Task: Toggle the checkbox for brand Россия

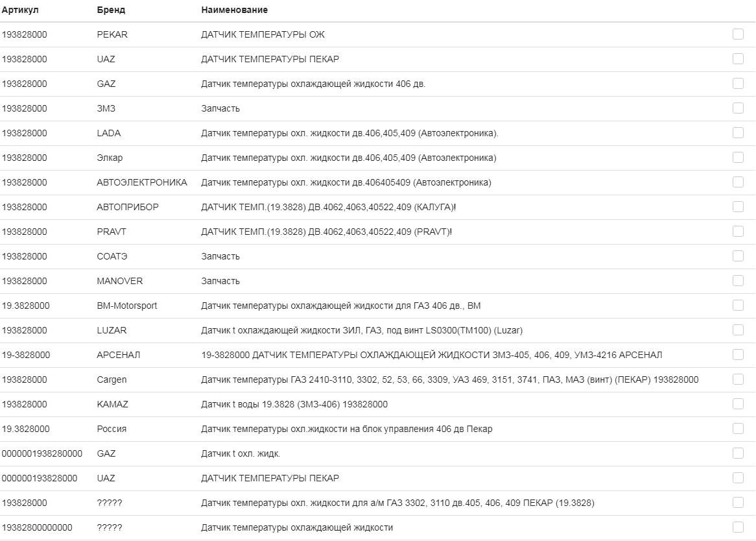Action: [738, 429]
